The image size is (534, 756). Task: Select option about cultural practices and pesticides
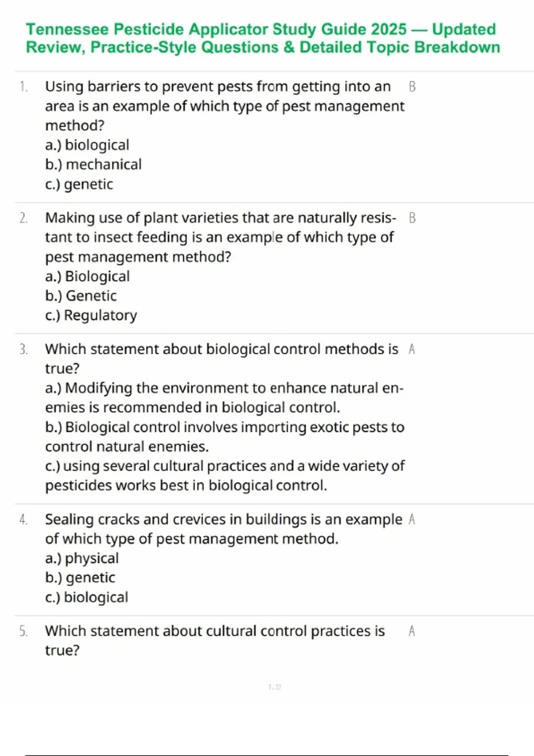click(x=225, y=475)
